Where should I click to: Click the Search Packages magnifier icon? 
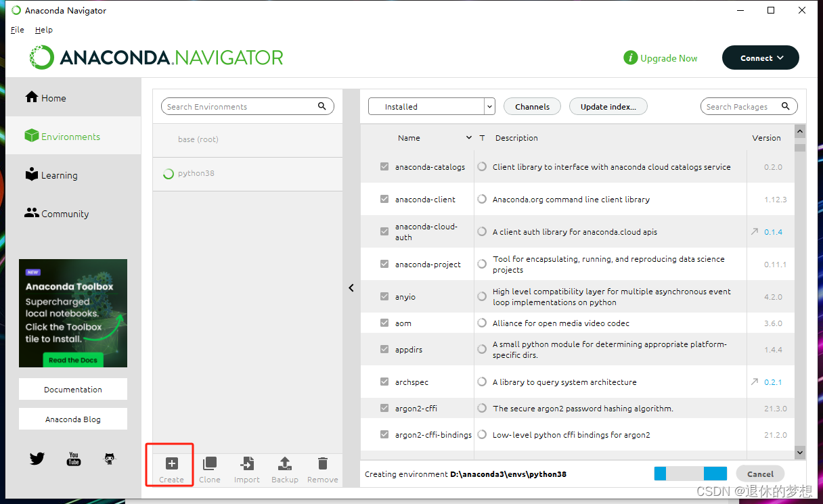(x=786, y=106)
